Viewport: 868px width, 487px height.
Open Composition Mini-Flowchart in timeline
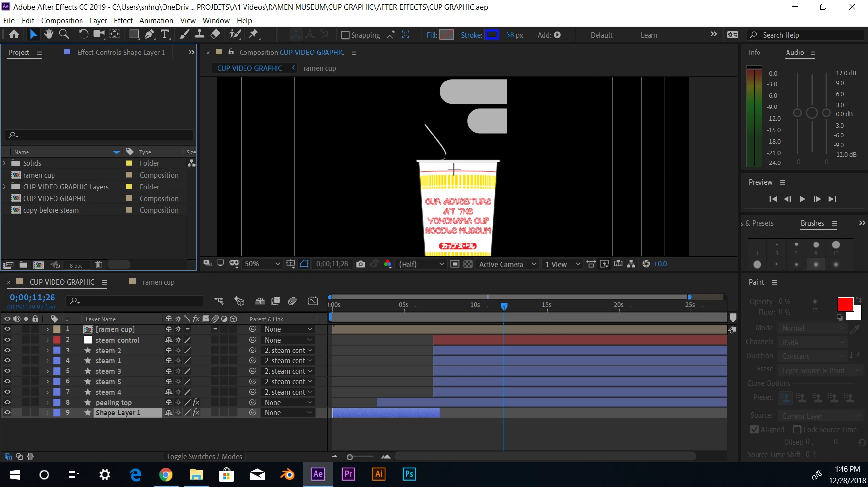pos(219,301)
